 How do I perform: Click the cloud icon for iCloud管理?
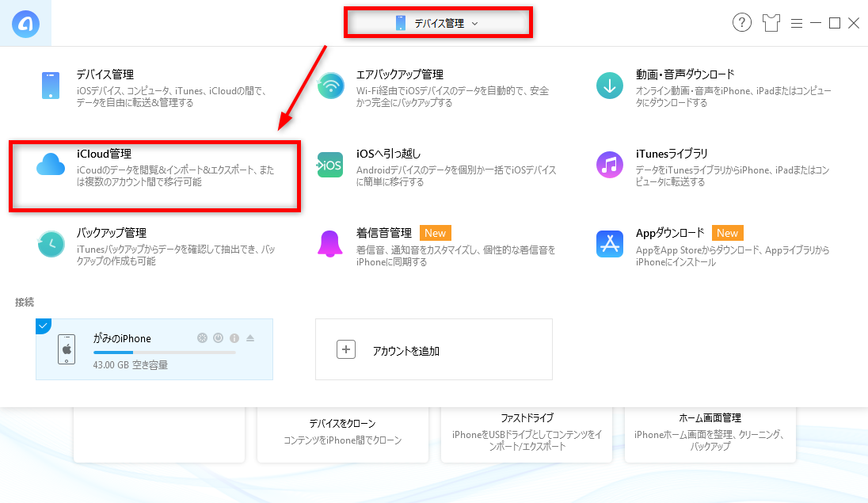[51, 165]
